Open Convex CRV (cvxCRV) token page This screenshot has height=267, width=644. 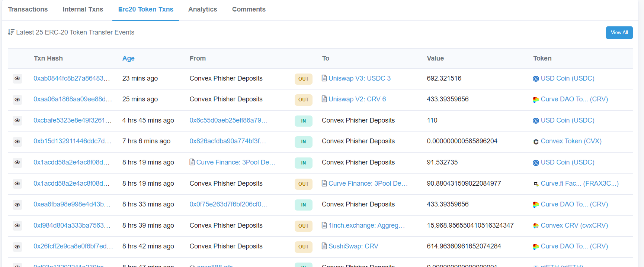(x=574, y=225)
